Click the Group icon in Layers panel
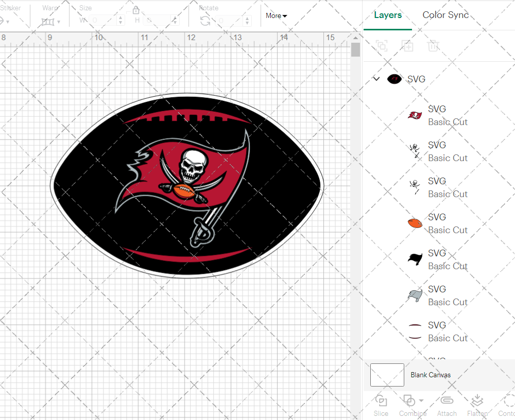 click(382, 46)
